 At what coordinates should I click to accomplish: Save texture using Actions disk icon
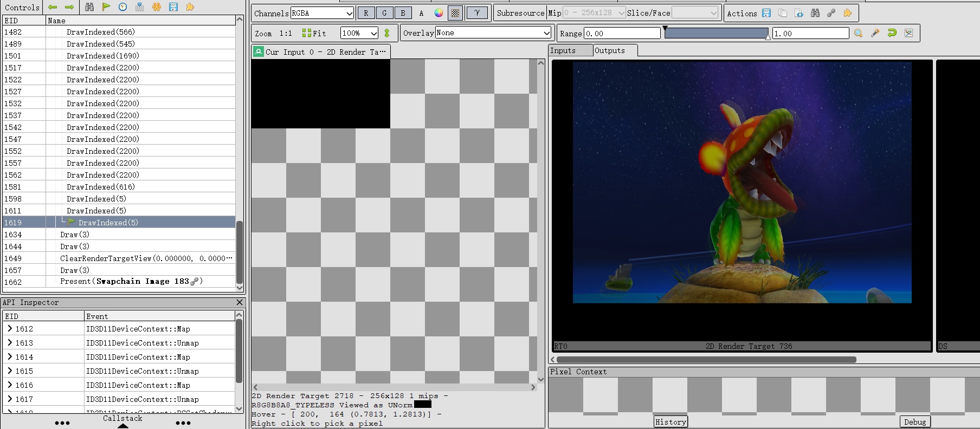point(766,13)
